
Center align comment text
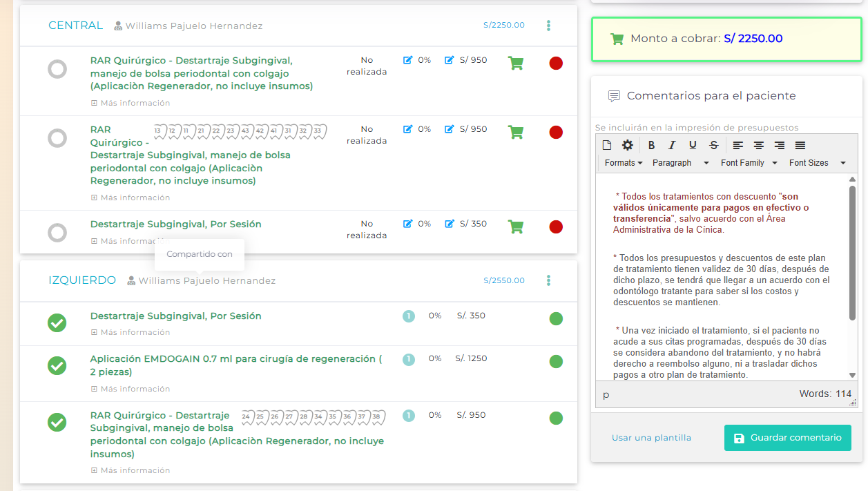[759, 145]
